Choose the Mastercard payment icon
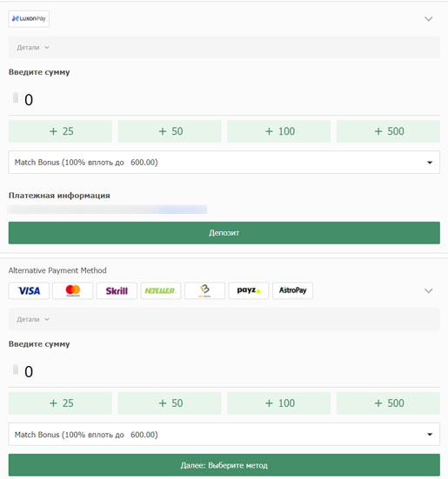Screen dimensions: 448x479 [x=73, y=290]
